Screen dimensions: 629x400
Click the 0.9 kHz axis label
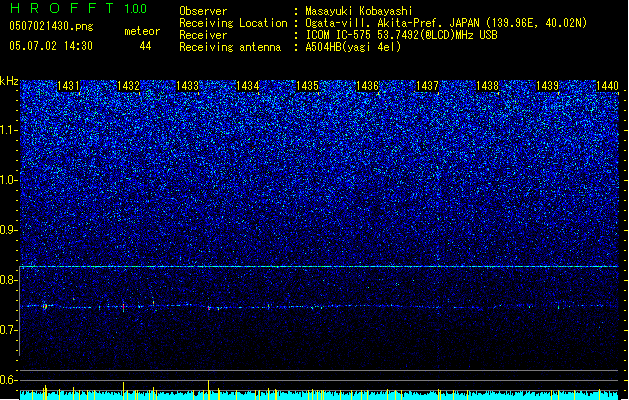pyautogui.click(x=9, y=230)
